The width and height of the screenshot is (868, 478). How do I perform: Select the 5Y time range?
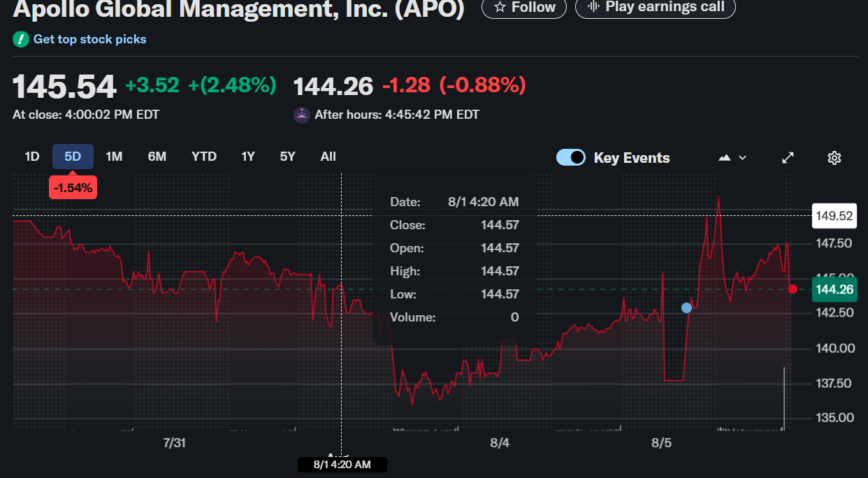pyautogui.click(x=287, y=157)
